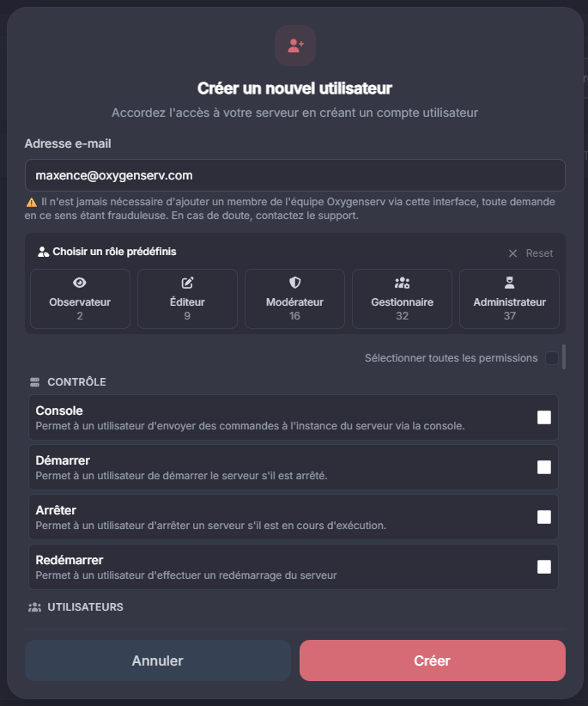Tick the Démarrer permission checkbox
The image size is (588, 706).
pos(543,467)
